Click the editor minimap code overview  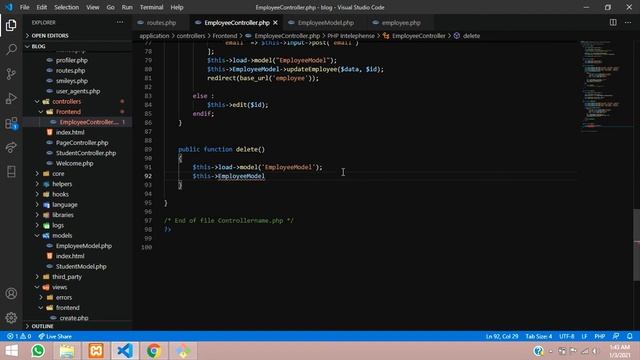(606, 86)
